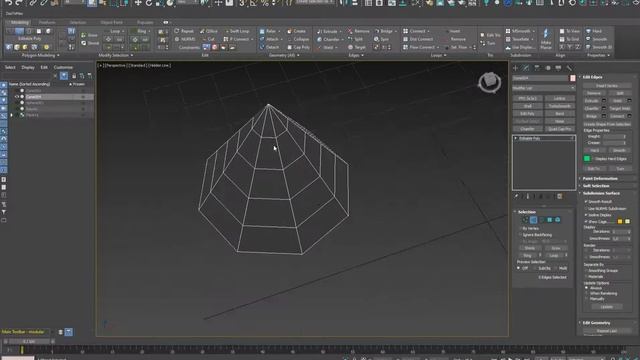Open the Modifier List dropdown
The height and width of the screenshot is (360, 640).
(544, 88)
